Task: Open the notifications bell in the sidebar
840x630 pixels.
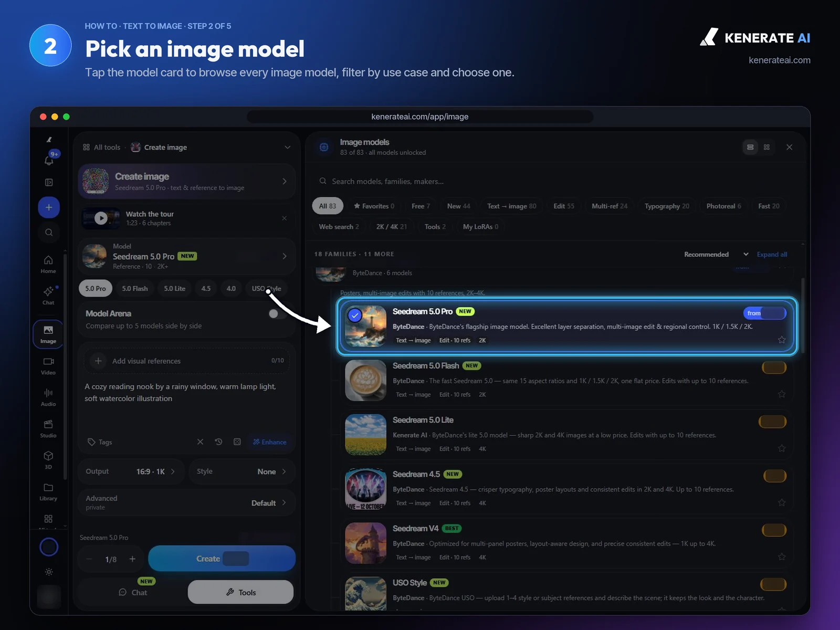Action: pos(49,160)
